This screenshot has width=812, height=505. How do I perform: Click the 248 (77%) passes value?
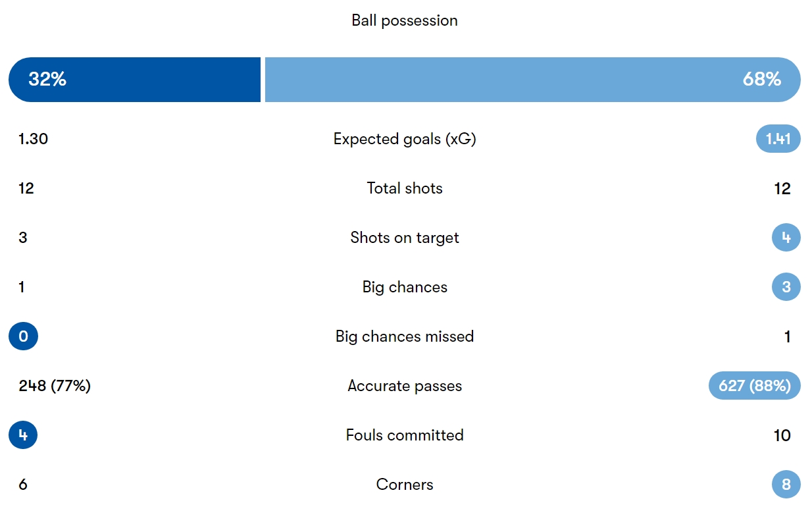pos(55,386)
